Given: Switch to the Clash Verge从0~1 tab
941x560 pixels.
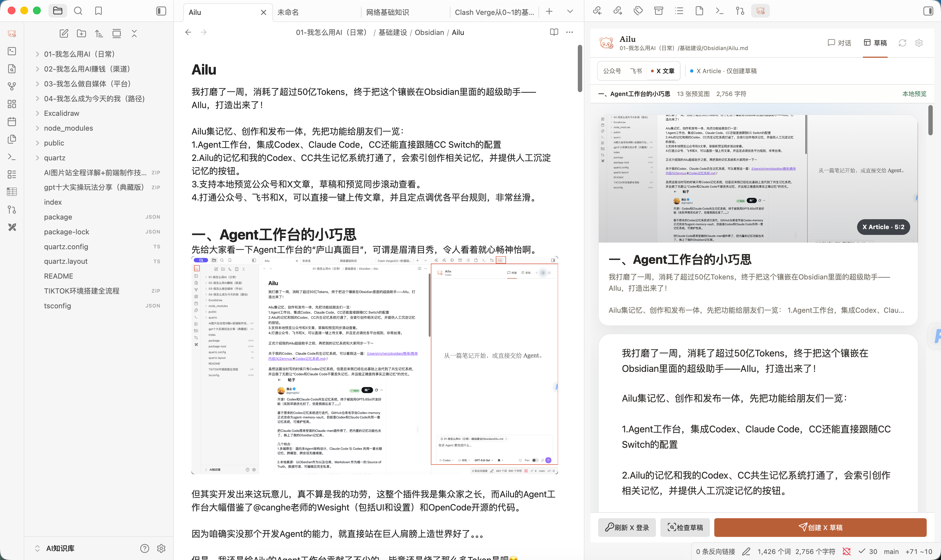Looking at the screenshot, I should coord(494,12).
